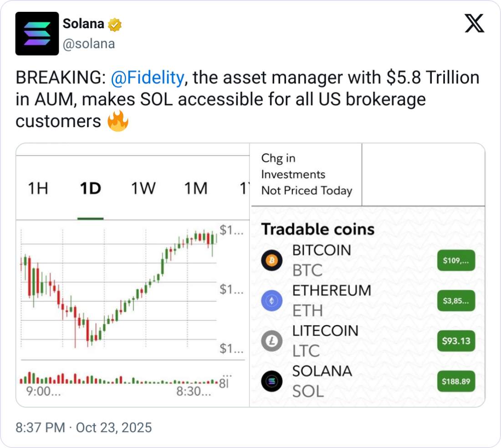Click the gold verified badge

pos(114,24)
